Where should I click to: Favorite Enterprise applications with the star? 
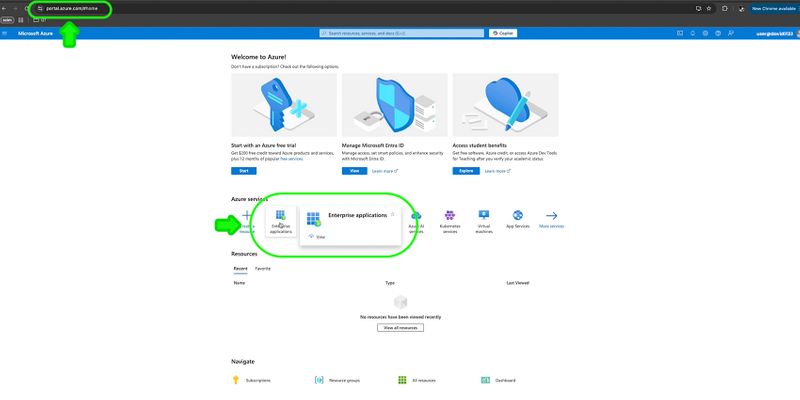[392, 215]
